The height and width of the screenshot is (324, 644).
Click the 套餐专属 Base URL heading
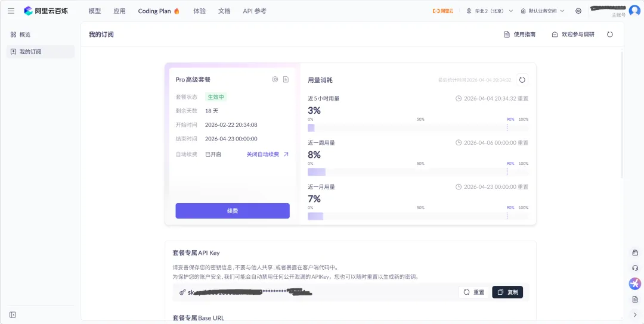click(x=199, y=318)
